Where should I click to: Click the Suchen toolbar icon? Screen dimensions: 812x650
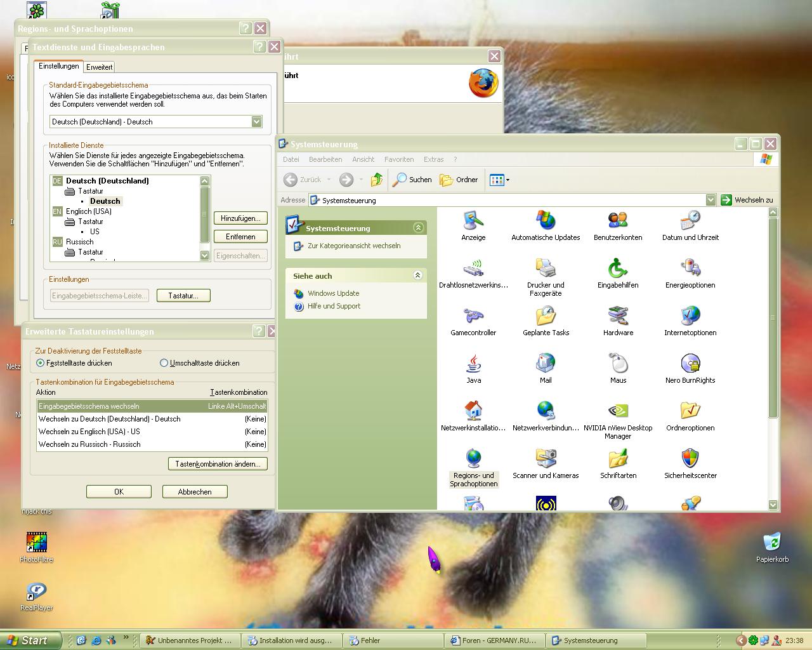tap(412, 180)
